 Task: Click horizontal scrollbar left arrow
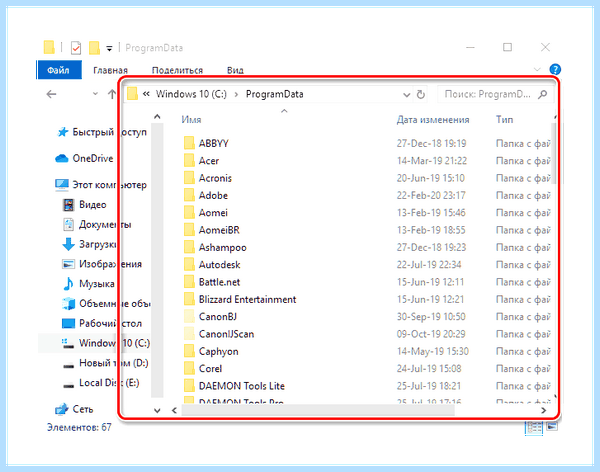tap(174, 410)
